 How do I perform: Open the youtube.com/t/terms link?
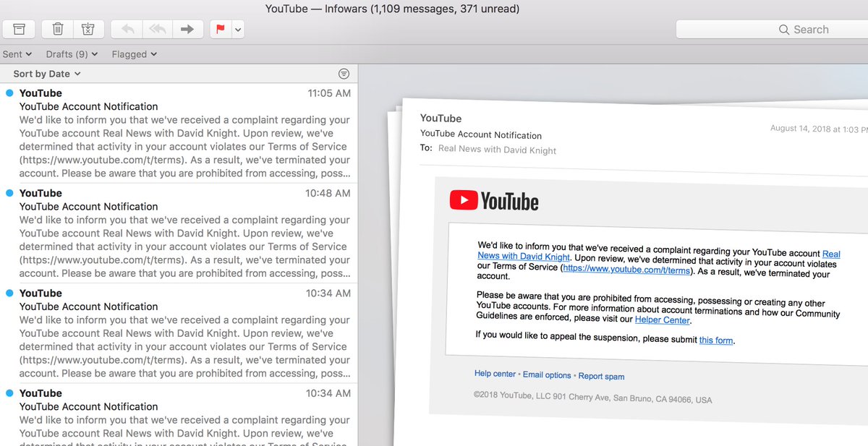626,269
